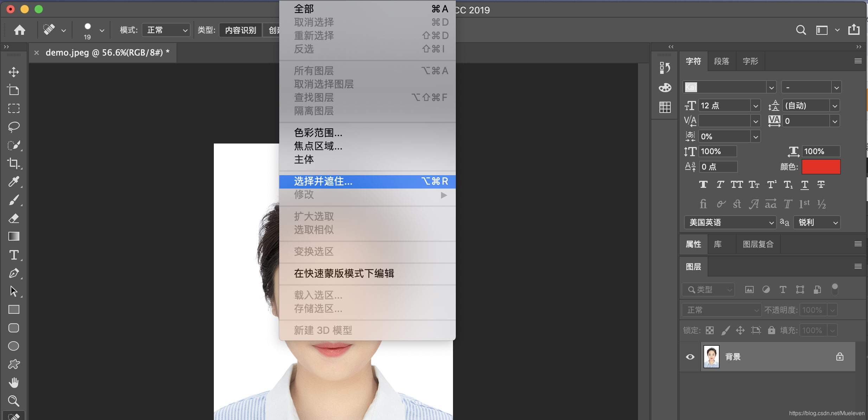This screenshot has height=420, width=868.
Task: Open the font size dropdown
Action: point(756,105)
